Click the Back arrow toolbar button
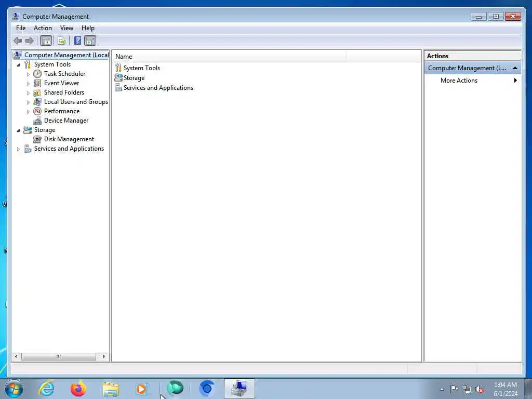Viewport: 532px width, 399px height. [x=18, y=41]
